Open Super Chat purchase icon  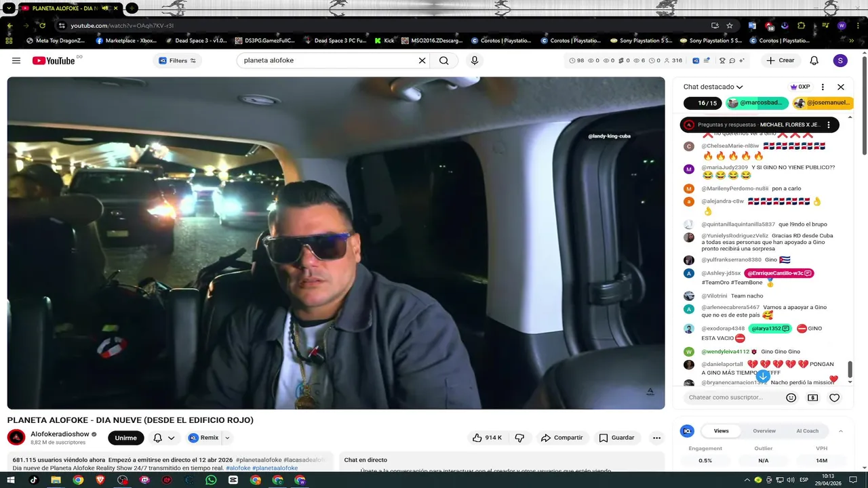click(812, 398)
